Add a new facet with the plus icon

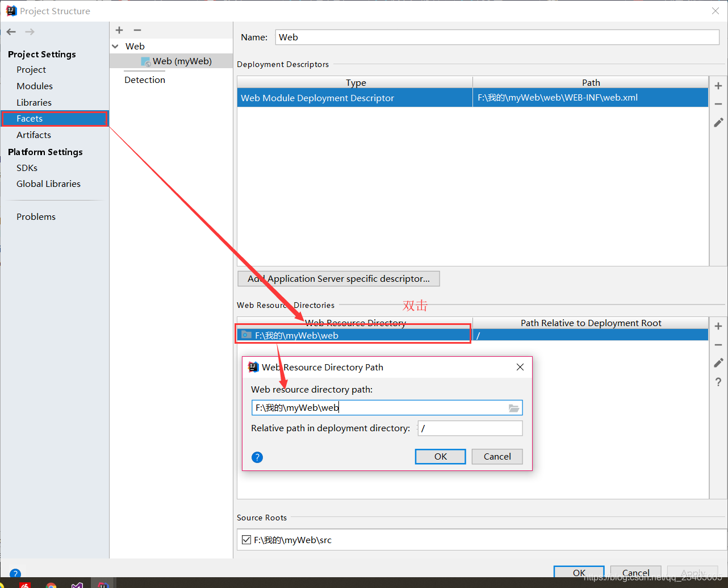119,30
